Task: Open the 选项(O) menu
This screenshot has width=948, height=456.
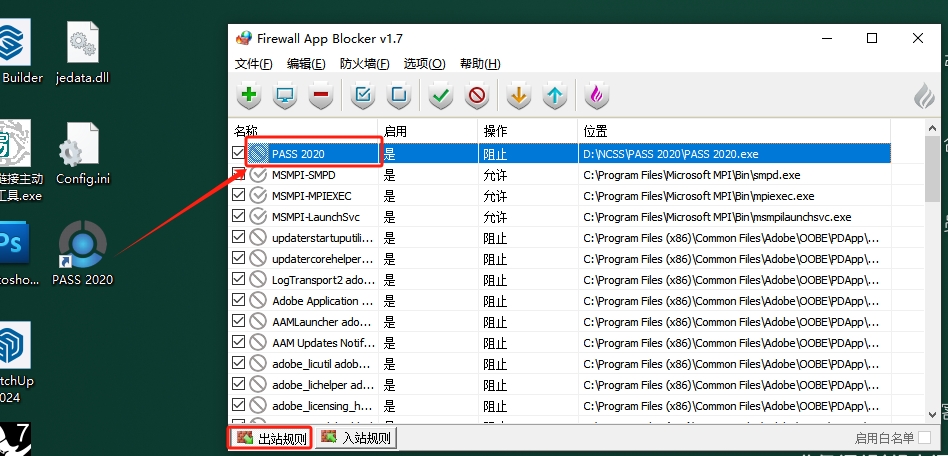Action: coord(424,64)
